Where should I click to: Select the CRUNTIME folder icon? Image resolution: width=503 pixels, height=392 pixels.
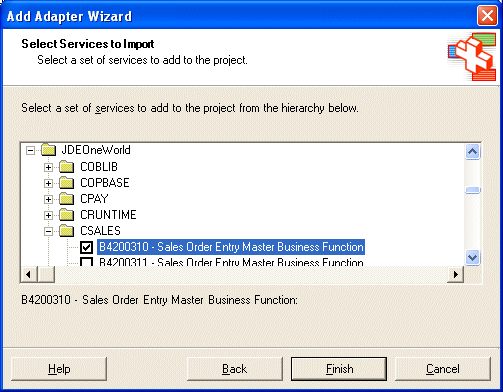[67, 214]
